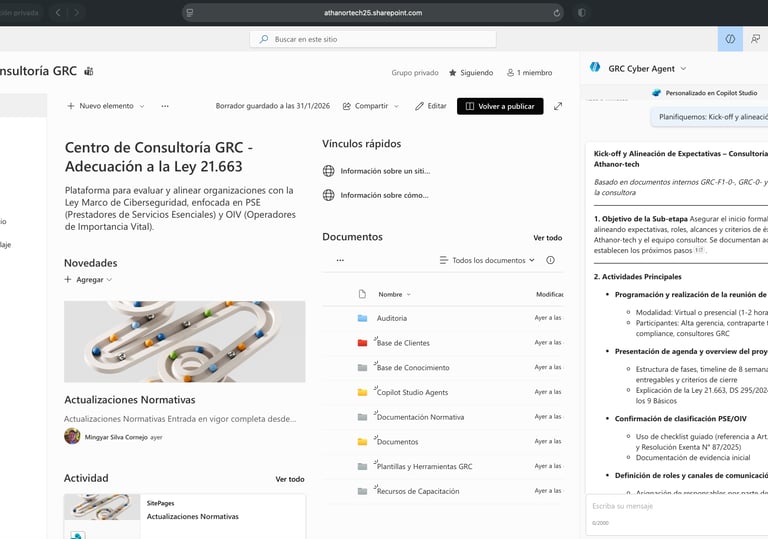
Task: Click the citation reference marker after próximos pasos
Action: 699,250
